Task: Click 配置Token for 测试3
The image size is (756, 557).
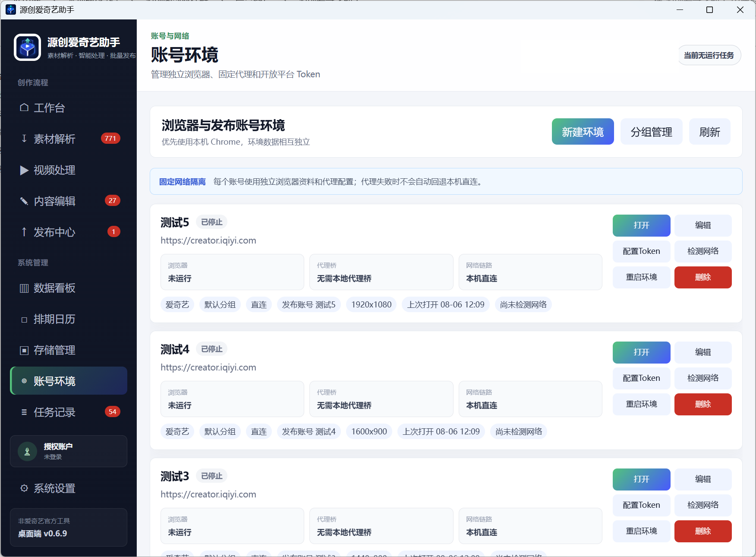Action: coord(641,505)
